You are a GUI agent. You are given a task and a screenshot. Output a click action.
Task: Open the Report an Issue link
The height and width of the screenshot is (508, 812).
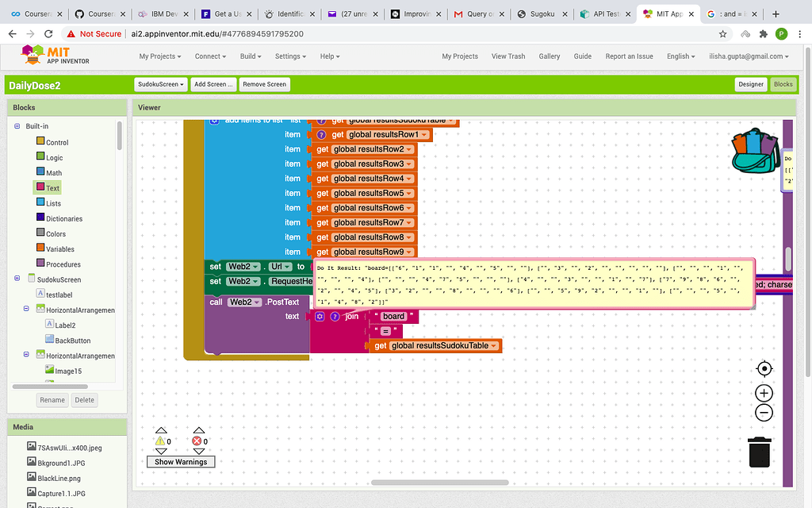[629, 56]
